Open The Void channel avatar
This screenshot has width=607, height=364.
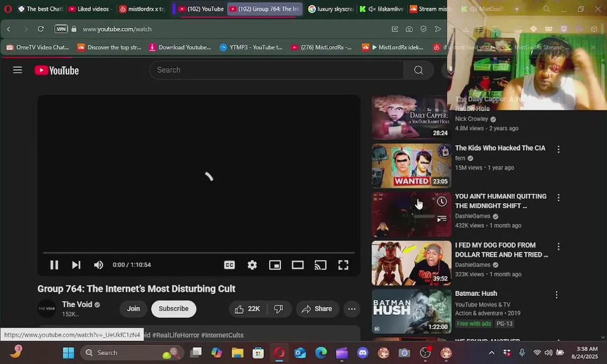[x=47, y=309]
